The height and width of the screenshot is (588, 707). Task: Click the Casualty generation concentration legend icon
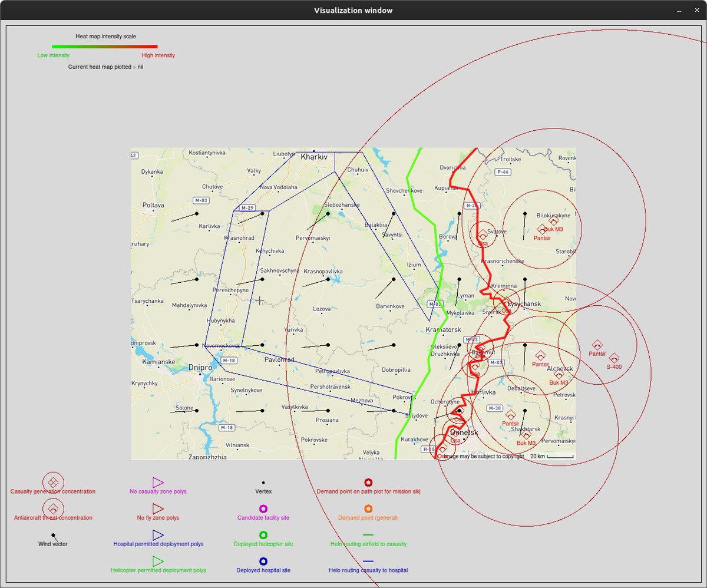(53, 482)
